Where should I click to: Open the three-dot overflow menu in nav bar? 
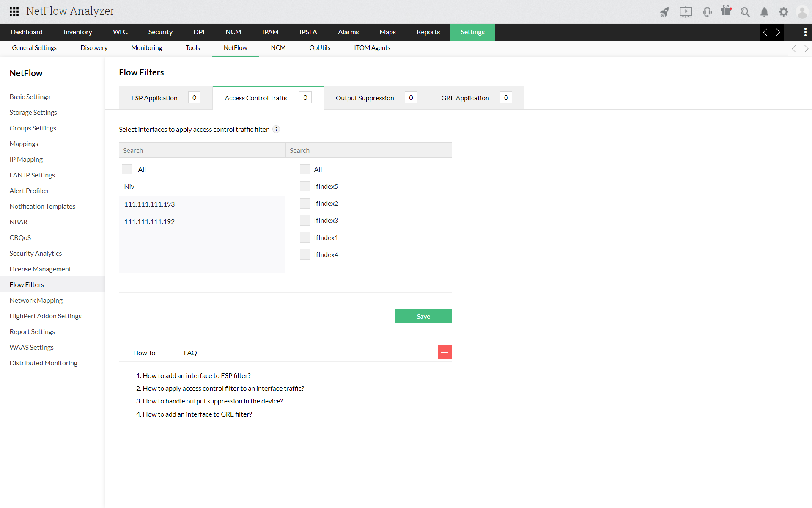point(805,32)
